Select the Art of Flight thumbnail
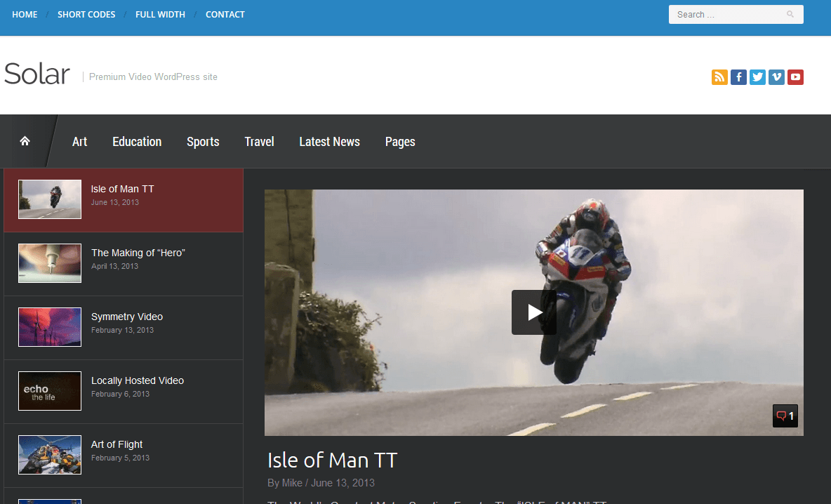Screen dimensions: 831x504 click(x=50, y=455)
